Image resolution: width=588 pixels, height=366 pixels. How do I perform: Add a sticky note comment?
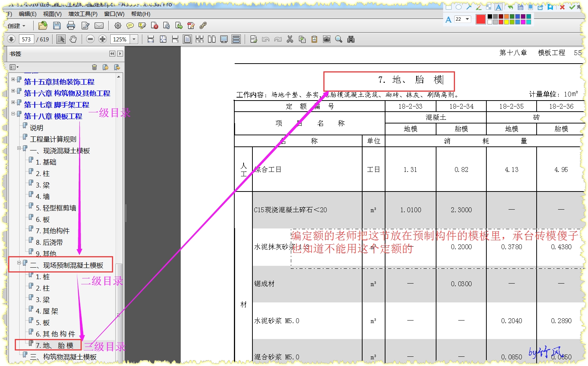pyautogui.click(x=130, y=26)
